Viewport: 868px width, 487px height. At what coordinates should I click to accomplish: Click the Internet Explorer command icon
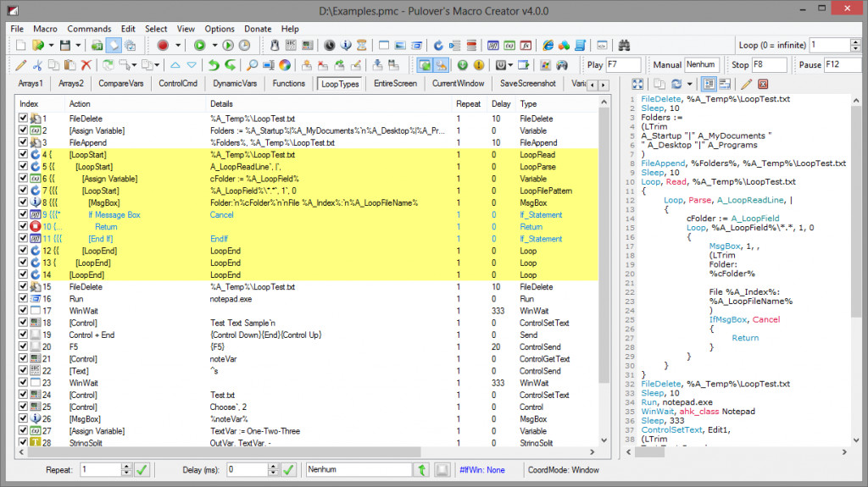pos(548,46)
